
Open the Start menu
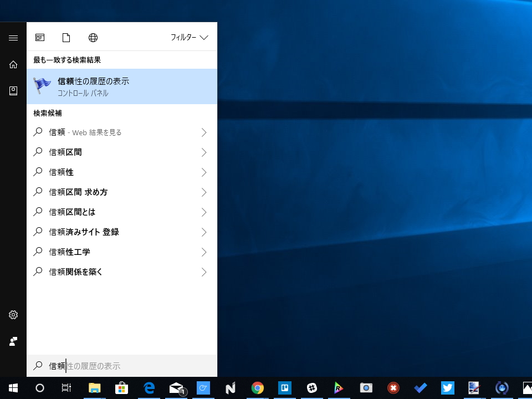pos(12,387)
